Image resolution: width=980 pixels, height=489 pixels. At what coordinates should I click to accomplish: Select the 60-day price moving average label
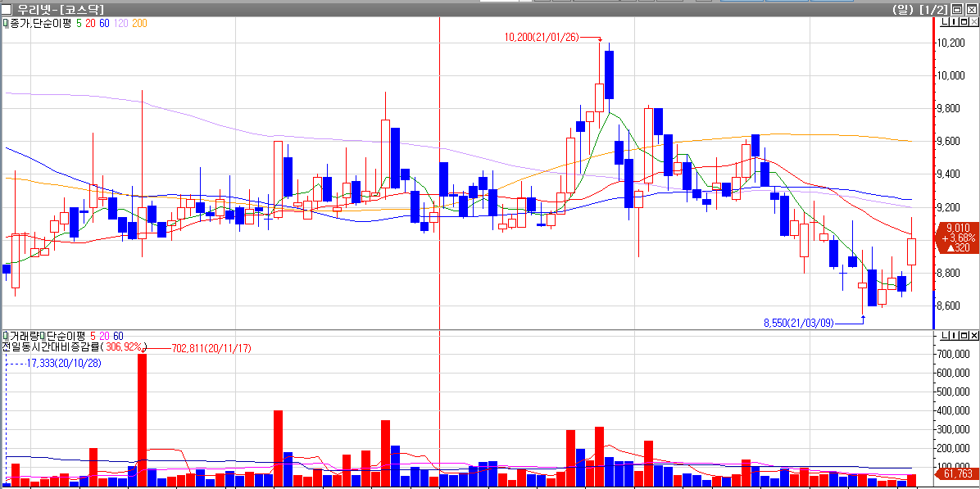104,23
